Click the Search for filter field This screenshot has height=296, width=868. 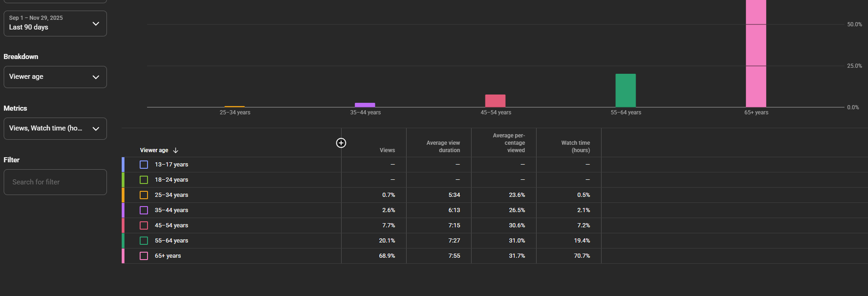tap(55, 182)
